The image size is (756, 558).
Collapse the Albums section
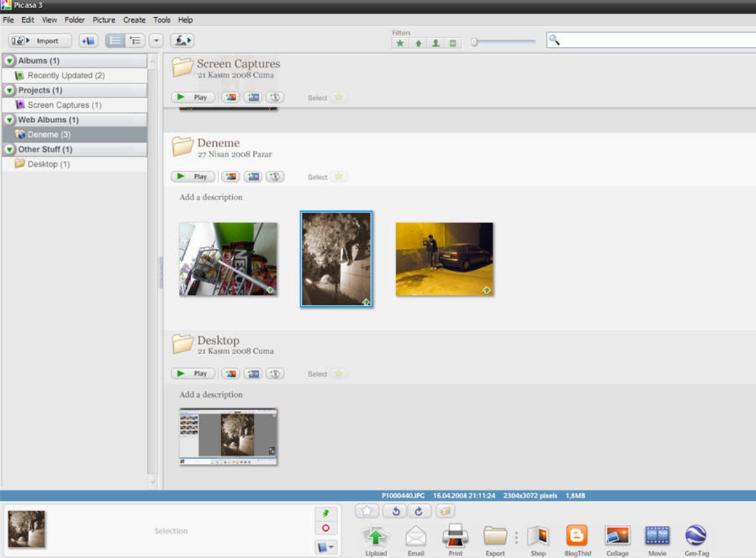[x=10, y=61]
